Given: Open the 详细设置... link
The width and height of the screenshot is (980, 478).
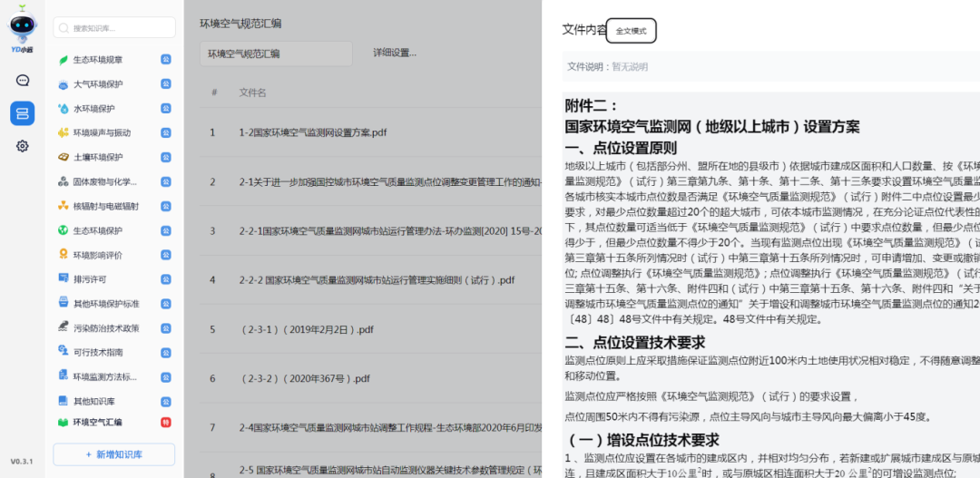Looking at the screenshot, I should coord(395,53).
